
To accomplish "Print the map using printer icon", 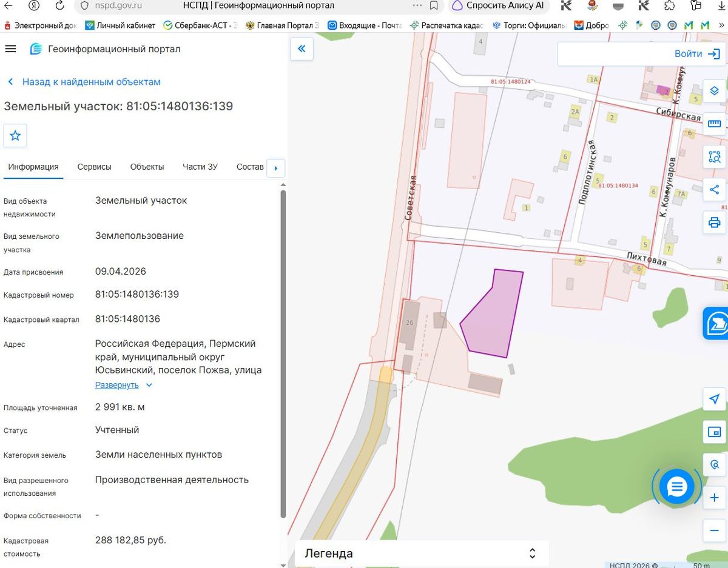I will click(714, 222).
